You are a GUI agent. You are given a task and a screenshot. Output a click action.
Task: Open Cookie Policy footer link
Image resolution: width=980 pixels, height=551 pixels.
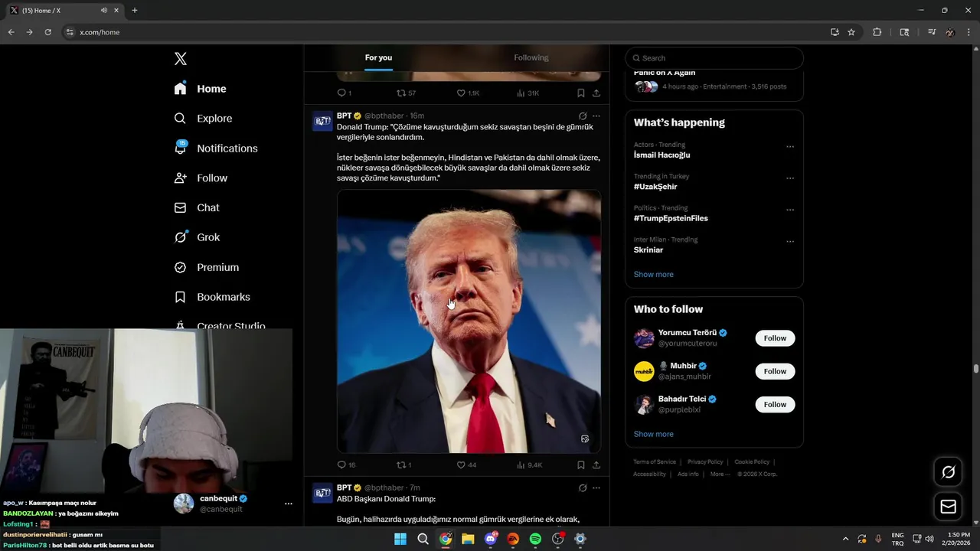coord(752,462)
